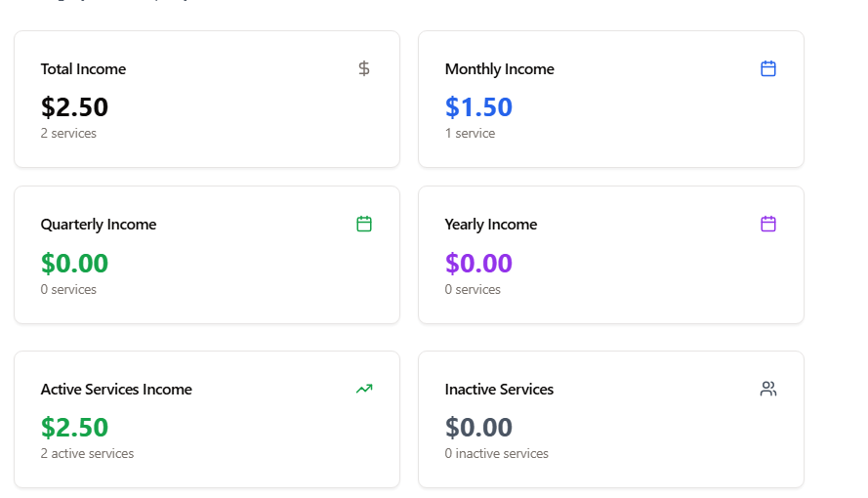Image resolution: width=868 pixels, height=498 pixels.
Task: Click the green calendar icon on Quarterly Income
Action: click(364, 224)
